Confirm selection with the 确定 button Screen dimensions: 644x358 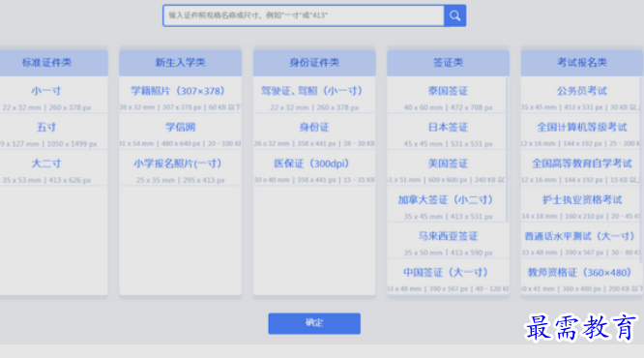pos(314,323)
